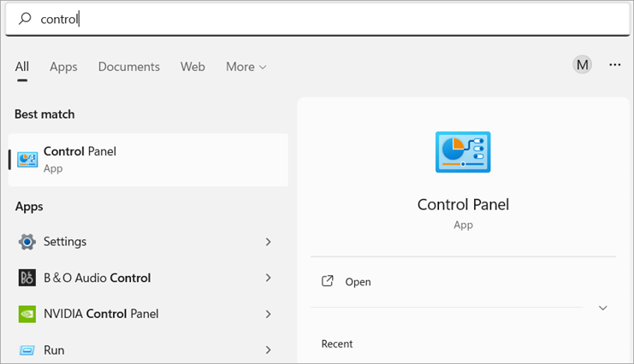Viewport: 634px width, 364px height.
Task: Expand the NVIDIA Control Panel chevron
Action: click(268, 314)
